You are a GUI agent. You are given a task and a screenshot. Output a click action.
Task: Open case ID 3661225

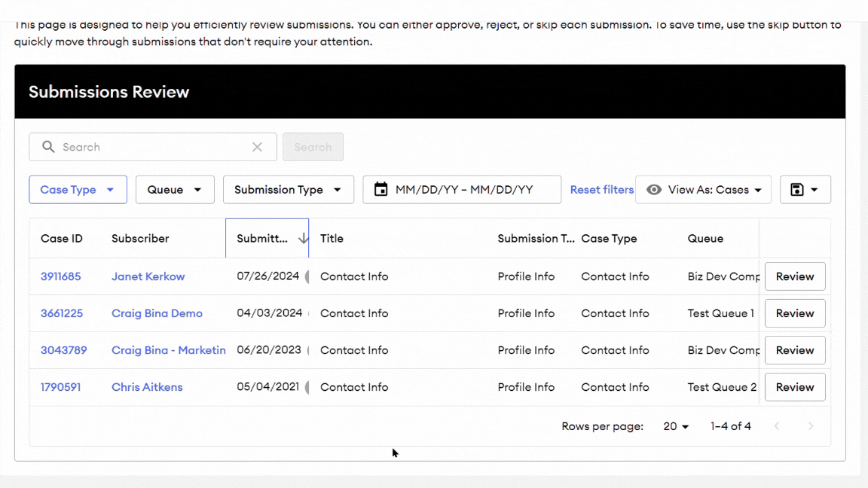(62, 313)
